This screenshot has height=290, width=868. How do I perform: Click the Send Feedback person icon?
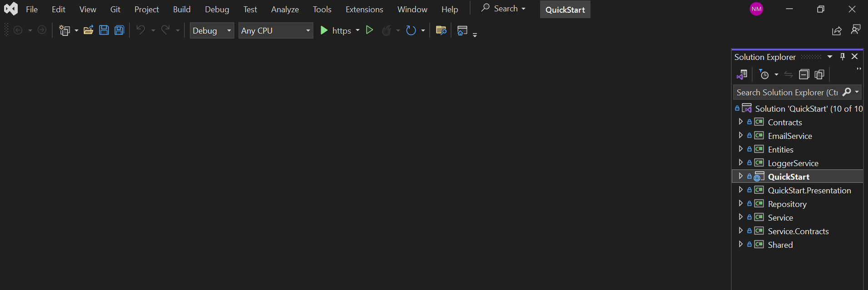point(856,29)
